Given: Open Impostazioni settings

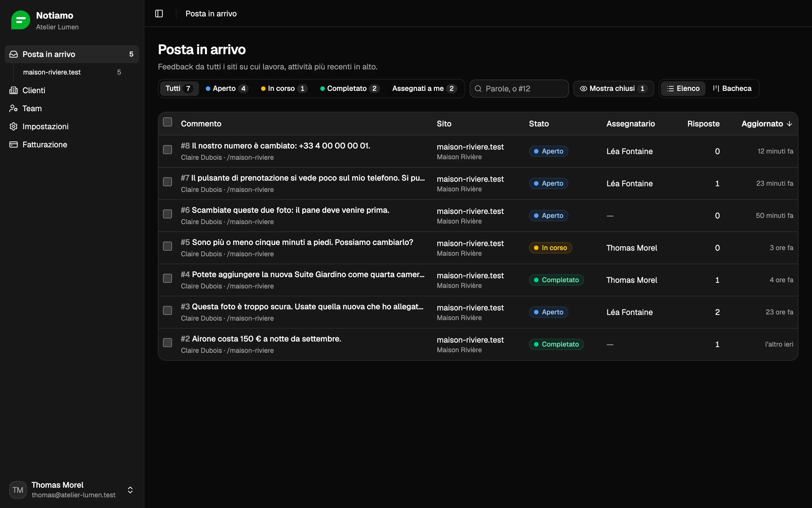Looking at the screenshot, I should pyautogui.click(x=72, y=127).
